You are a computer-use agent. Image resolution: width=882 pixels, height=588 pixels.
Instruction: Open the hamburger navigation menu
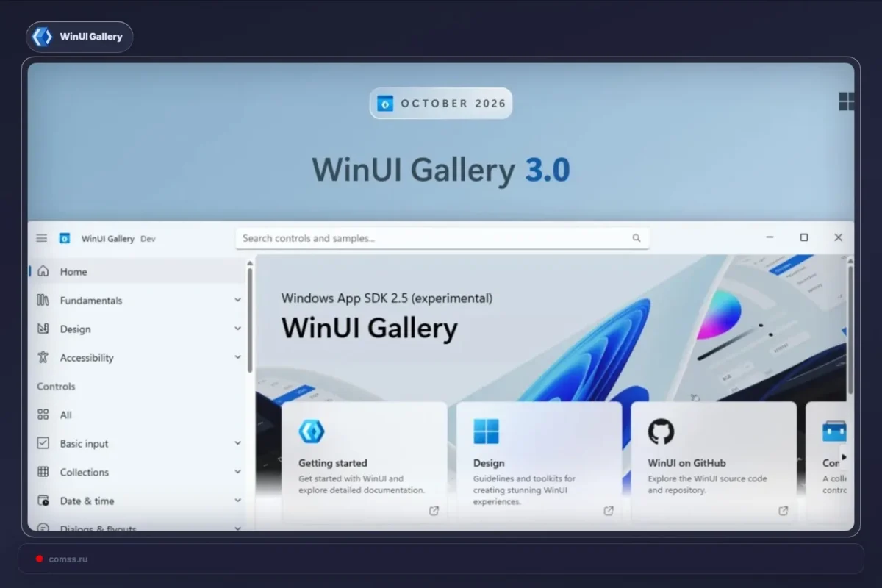(42, 238)
